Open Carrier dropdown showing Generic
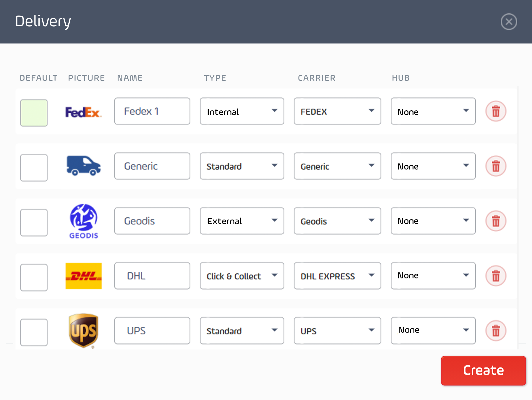This screenshot has height=400, width=532. tap(337, 166)
